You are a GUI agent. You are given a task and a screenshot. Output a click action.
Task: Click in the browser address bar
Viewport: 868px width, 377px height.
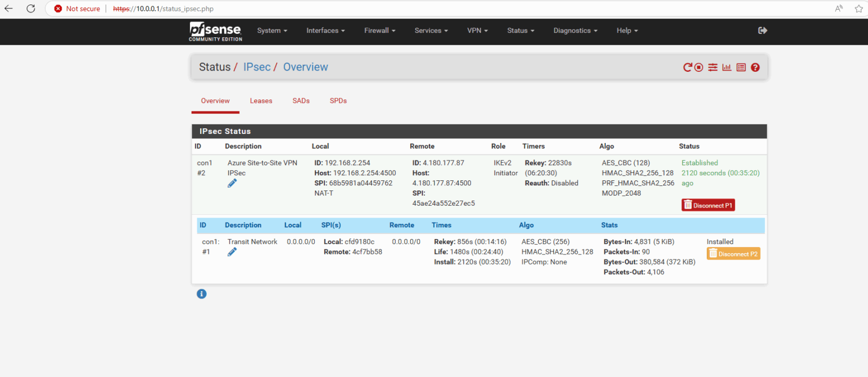(x=226, y=8)
